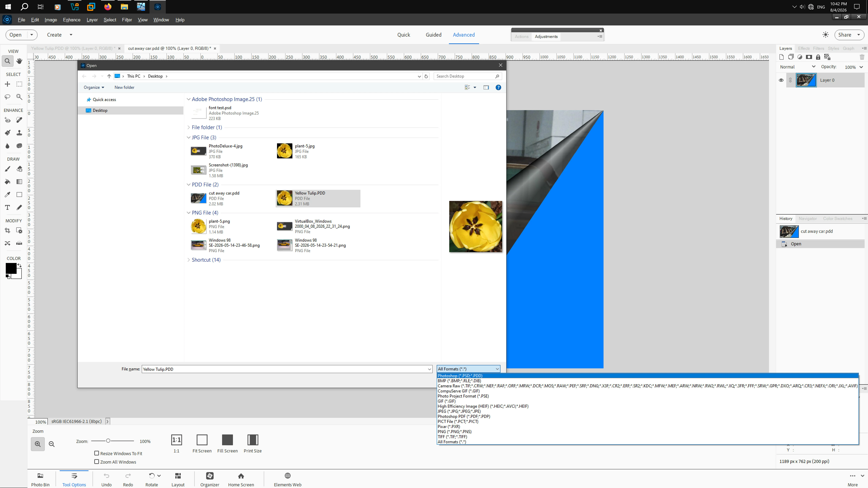Open the file format combo box
This screenshot has width=868, height=488.
(468, 369)
